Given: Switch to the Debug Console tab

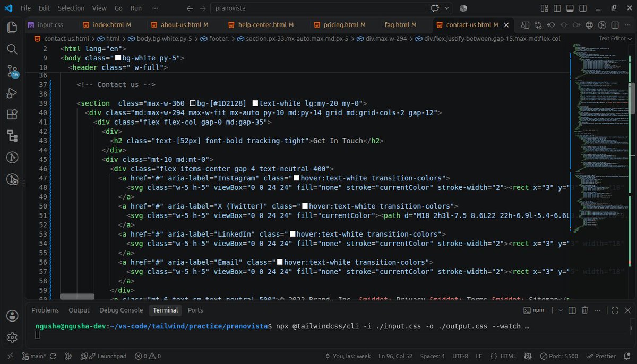Looking at the screenshot, I should pos(121,310).
